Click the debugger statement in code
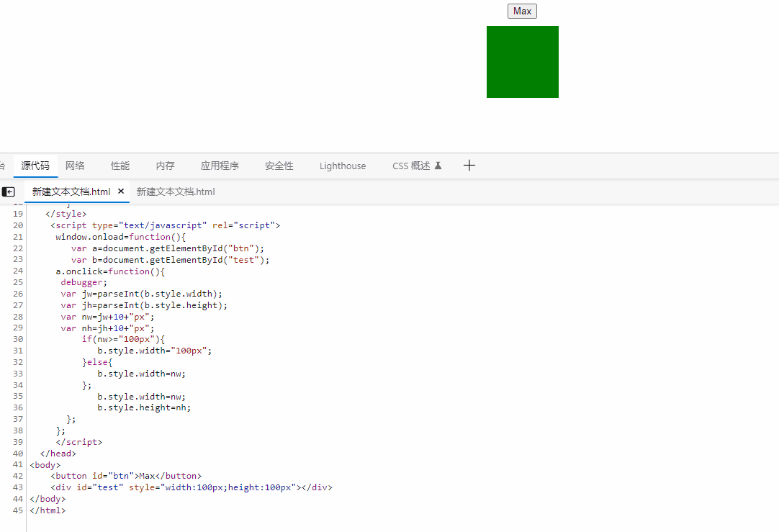Image resolution: width=779 pixels, height=532 pixels. click(x=84, y=282)
